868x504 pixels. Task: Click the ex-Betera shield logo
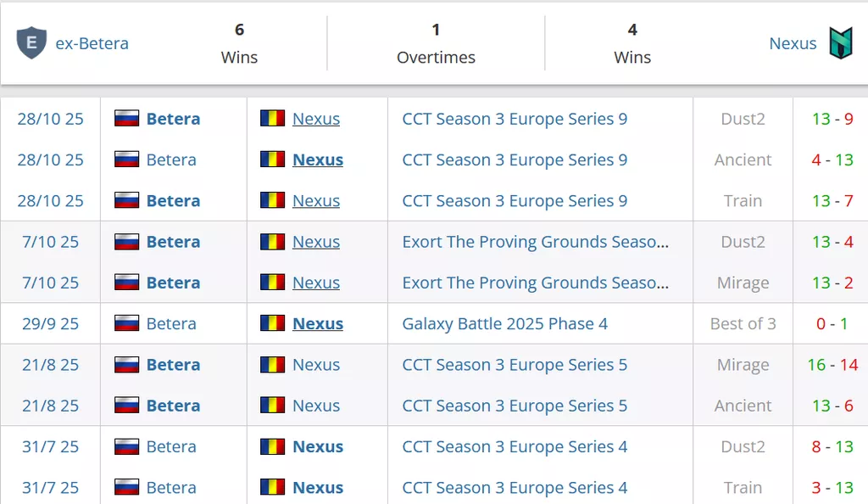(x=31, y=43)
